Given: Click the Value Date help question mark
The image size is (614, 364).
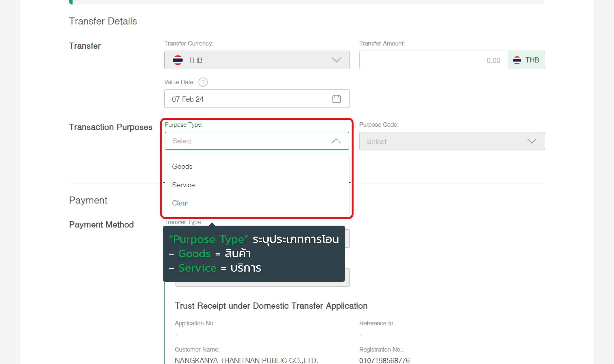Looking at the screenshot, I should click(203, 82).
